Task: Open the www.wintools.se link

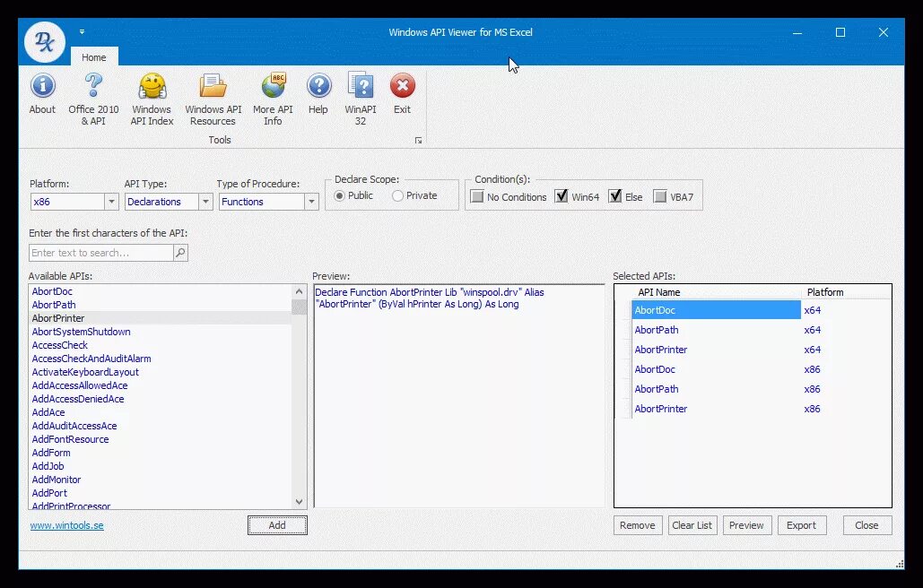Action: click(x=67, y=525)
